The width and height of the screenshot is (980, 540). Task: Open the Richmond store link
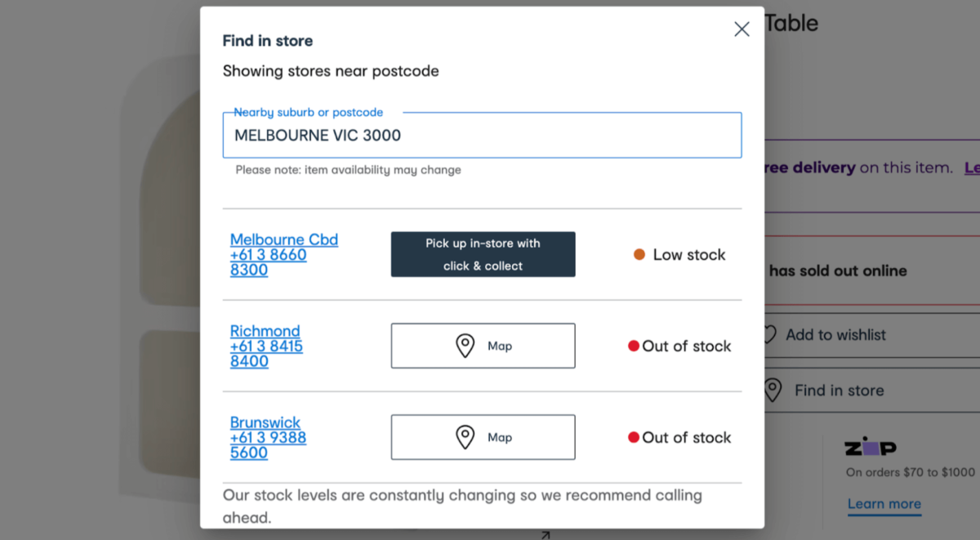pyautogui.click(x=265, y=331)
